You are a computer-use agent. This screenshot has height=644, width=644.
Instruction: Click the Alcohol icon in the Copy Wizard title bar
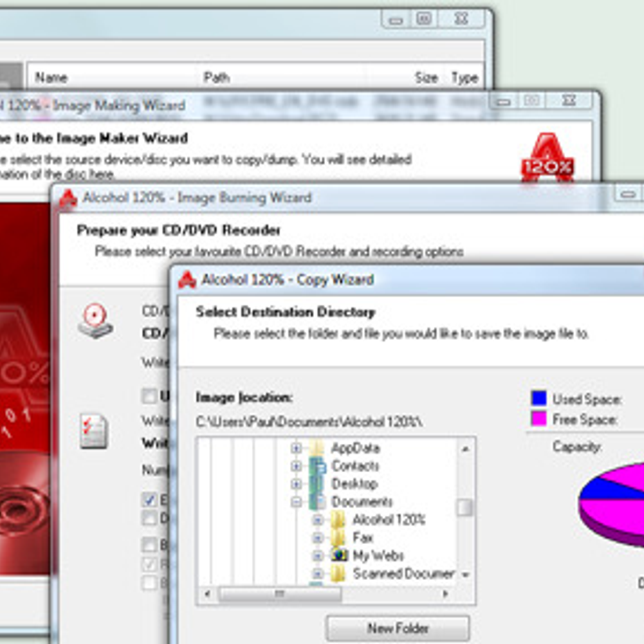pos(187,280)
